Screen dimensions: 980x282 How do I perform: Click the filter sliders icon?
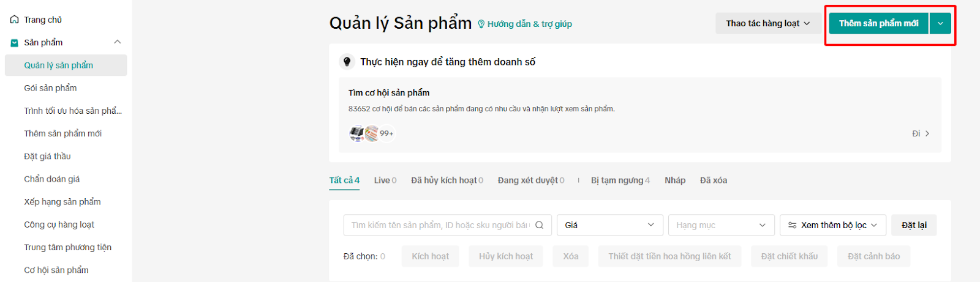[x=792, y=225]
